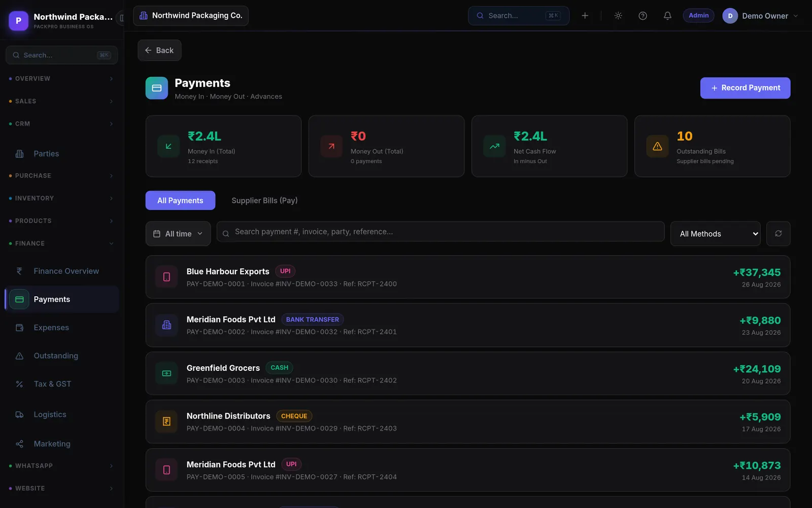This screenshot has width=812, height=508.
Task: Open Logistics in the sidebar
Action: pyautogui.click(x=62, y=415)
